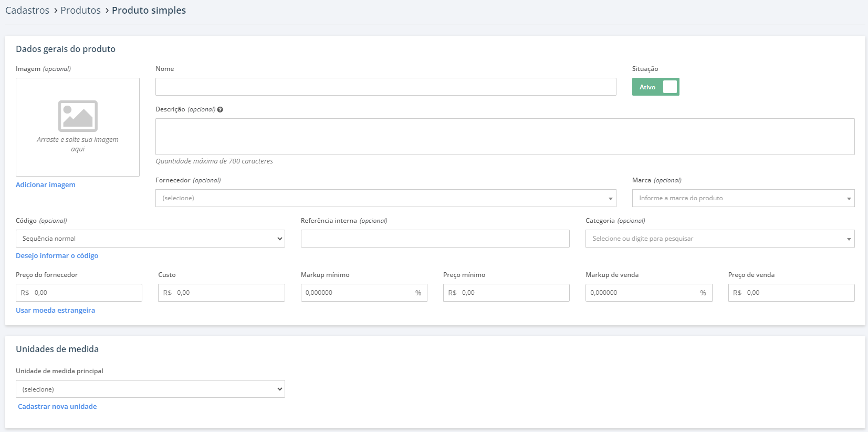Click the Quantidade máxima de 700 caracteres hint
The width and height of the screenshot is (868, 432).
click(214, 161)
